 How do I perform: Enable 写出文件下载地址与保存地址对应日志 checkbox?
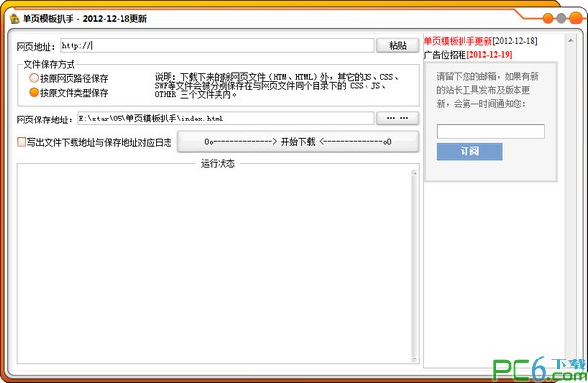click(22, 142)
